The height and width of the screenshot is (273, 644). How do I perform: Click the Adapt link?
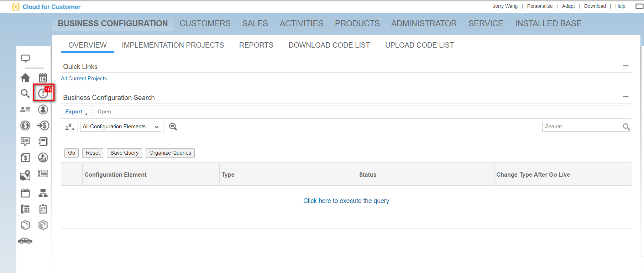tap(569, 6)
